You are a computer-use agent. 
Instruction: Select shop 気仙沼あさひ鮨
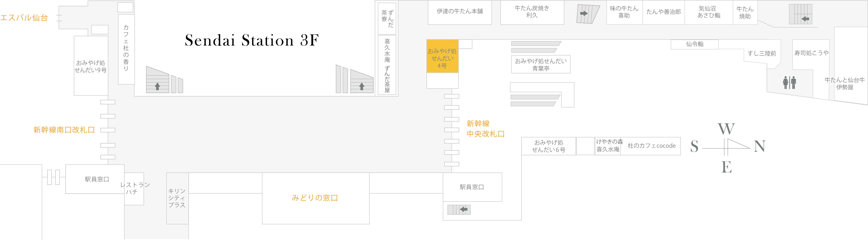tap(709, 12)
